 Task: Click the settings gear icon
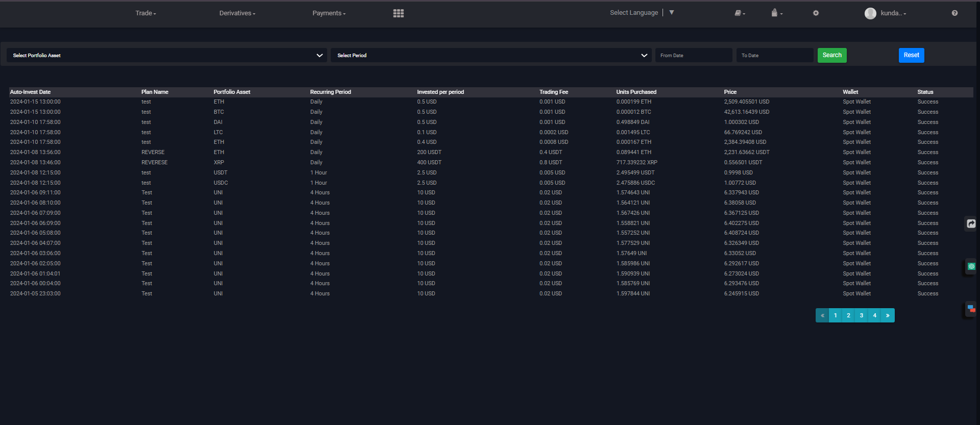[x=816, y=13]
